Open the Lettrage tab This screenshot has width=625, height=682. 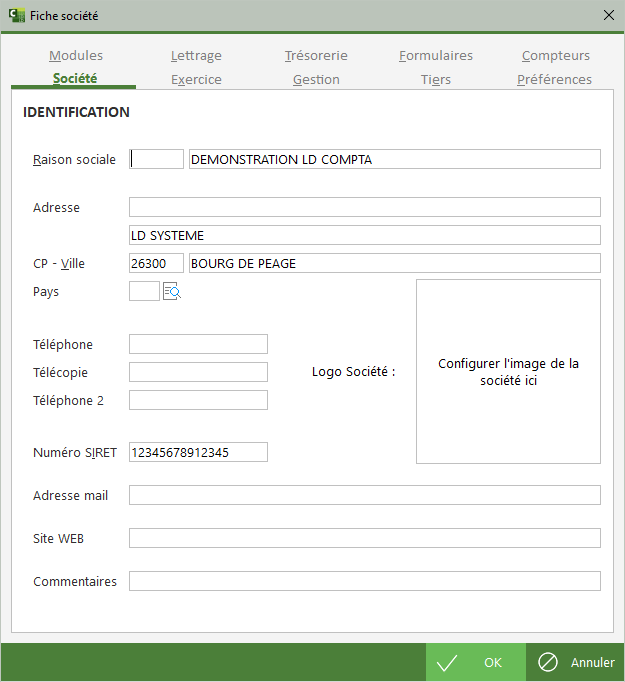click(196, 56)
